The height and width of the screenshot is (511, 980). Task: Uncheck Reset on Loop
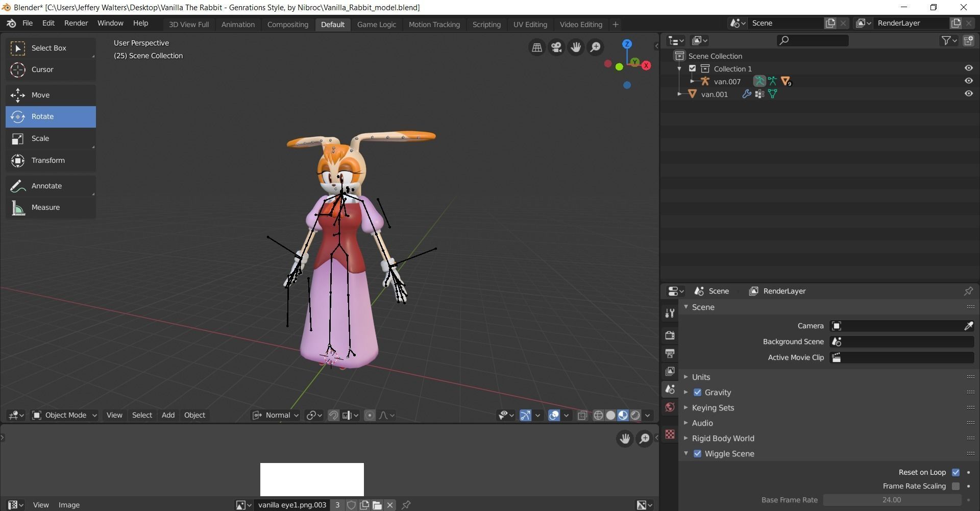pyautogui.click(x=955, y=472)
